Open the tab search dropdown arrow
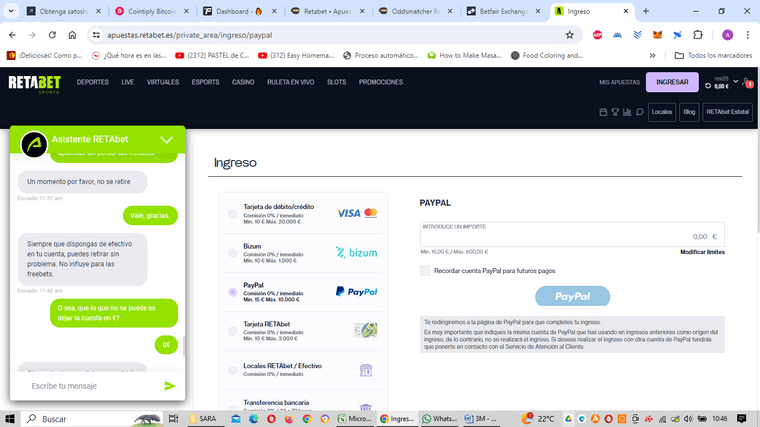Viewport: 760px width, 427px height. point(11,11)
